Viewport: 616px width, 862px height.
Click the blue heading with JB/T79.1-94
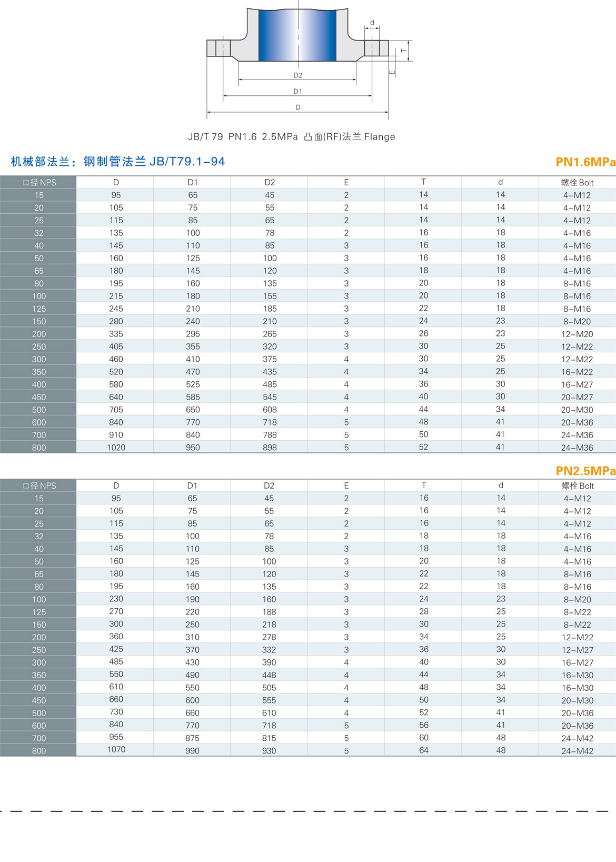click(x=118, y=162)
